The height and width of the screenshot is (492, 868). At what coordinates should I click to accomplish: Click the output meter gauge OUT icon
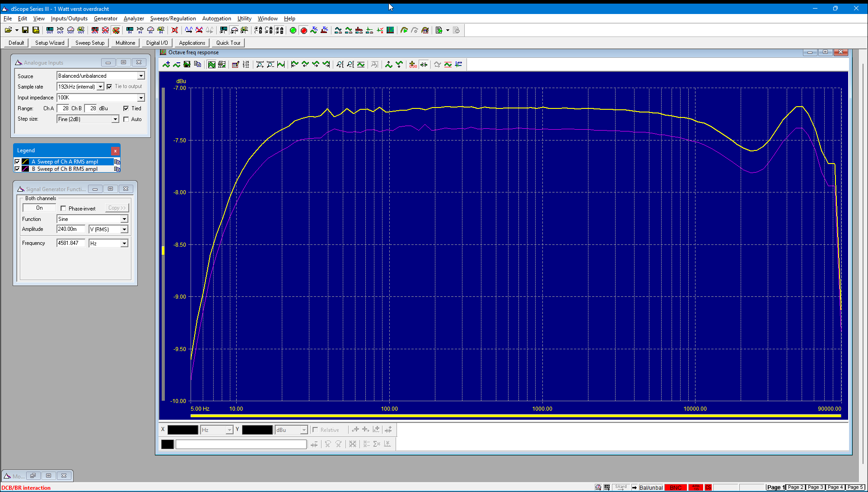click(70, 30)
